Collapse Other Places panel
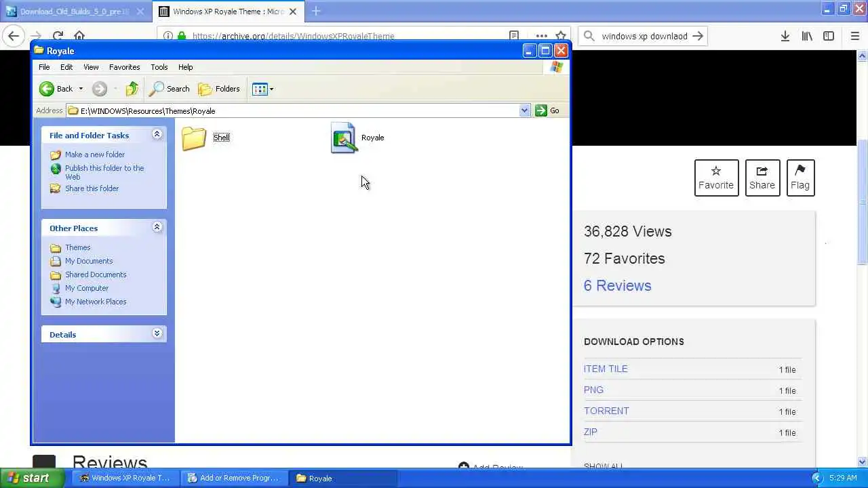 tap(157, 227)
